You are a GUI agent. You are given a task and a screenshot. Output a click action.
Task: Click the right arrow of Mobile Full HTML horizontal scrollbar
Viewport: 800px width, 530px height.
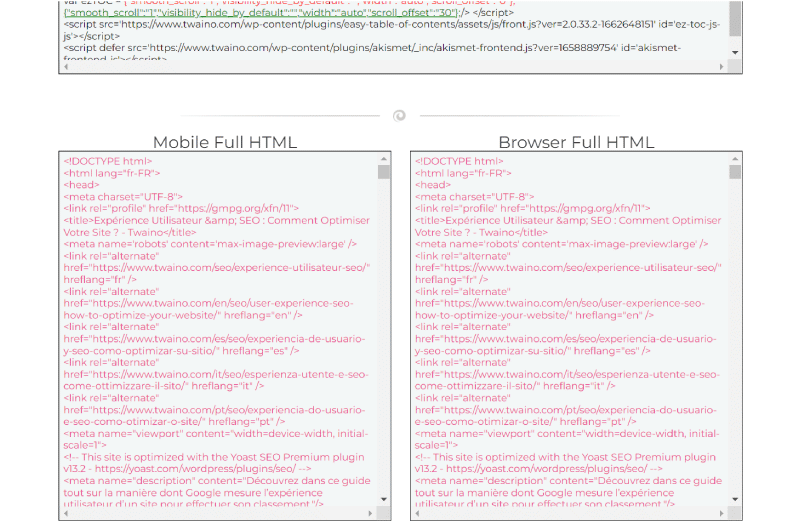[370, 513]
